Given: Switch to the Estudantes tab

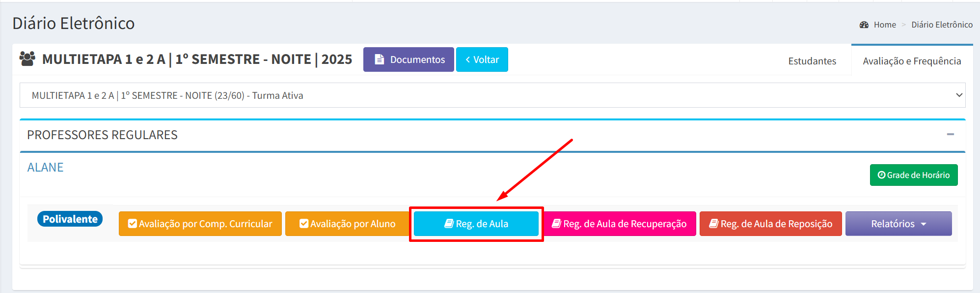Looking at the screenshot, I should tap(812, 61).
